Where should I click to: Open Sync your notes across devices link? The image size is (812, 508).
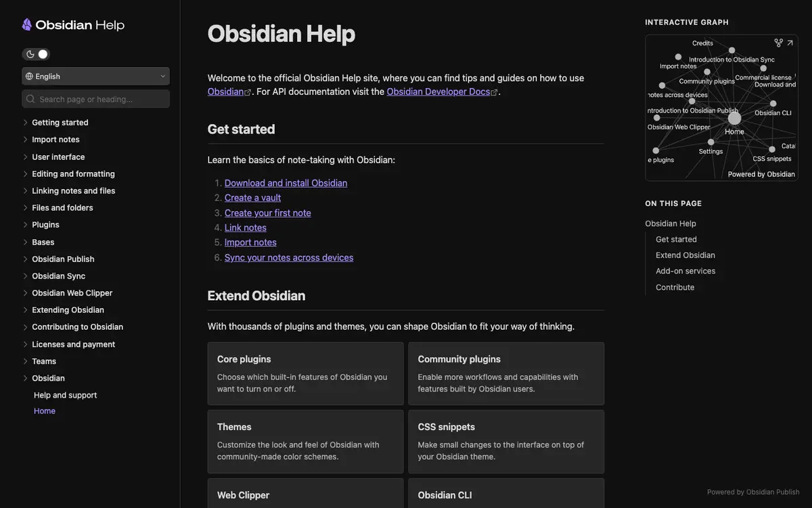coord(289,257)
